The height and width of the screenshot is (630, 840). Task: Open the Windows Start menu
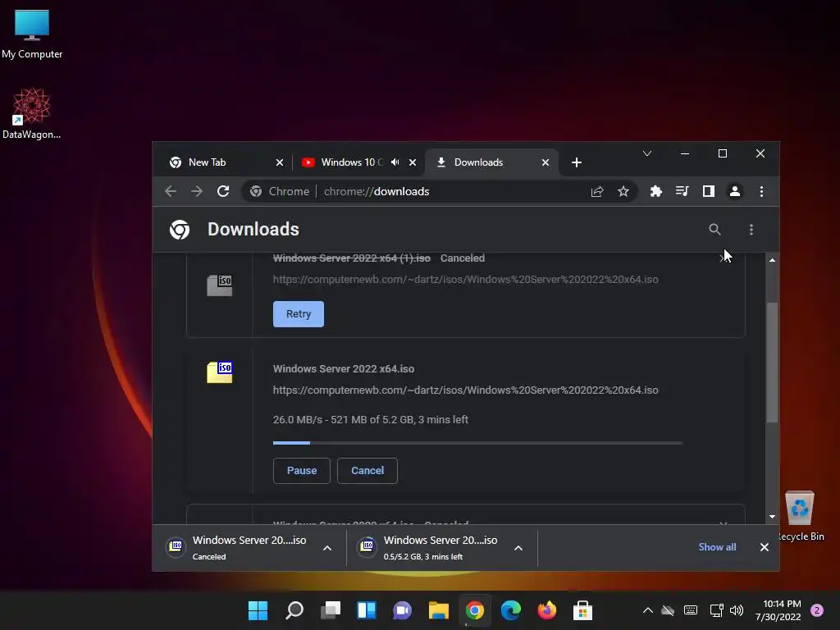(x=258, y=610)
